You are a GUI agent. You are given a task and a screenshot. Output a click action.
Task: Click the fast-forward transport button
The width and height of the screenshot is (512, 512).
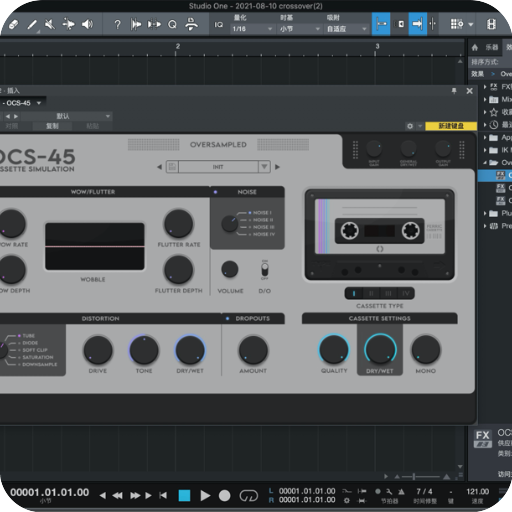[135, 496]
